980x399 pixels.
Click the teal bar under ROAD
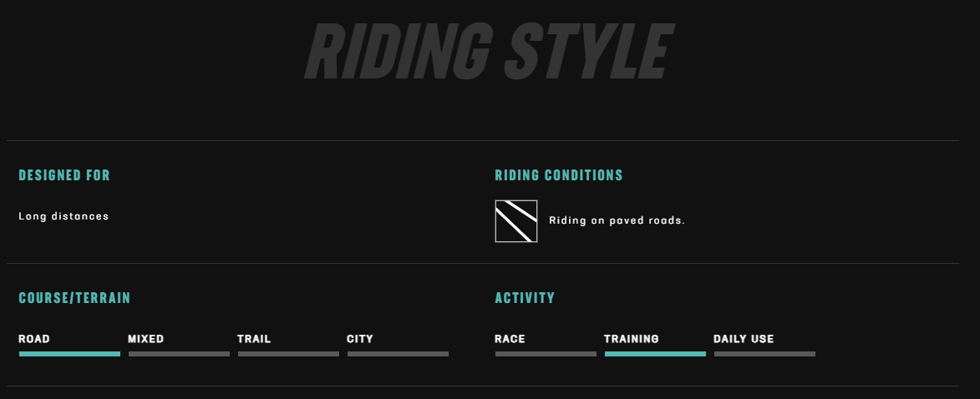[69, 354]
